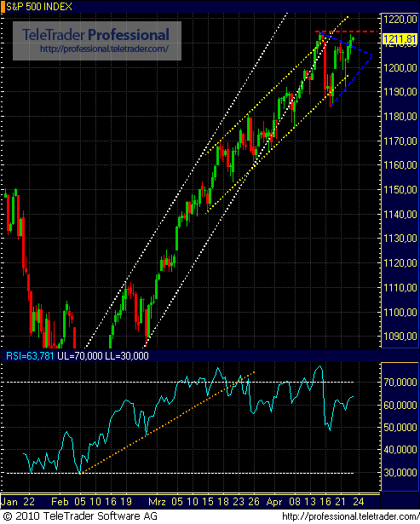Click the Feb label on the date axis
Image resolution: width=420 pixels, height=524 pixels.
point(60,502)
